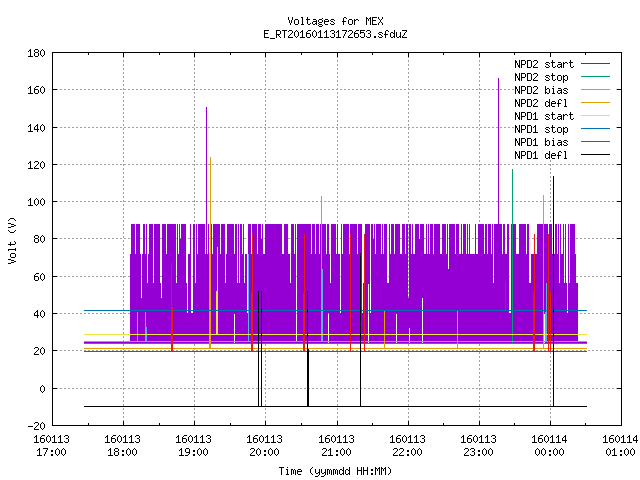This screenshot has height=480, width=640.
Task: Click the 'NPD1 stop' legend label
Action: tap(541, 129)
